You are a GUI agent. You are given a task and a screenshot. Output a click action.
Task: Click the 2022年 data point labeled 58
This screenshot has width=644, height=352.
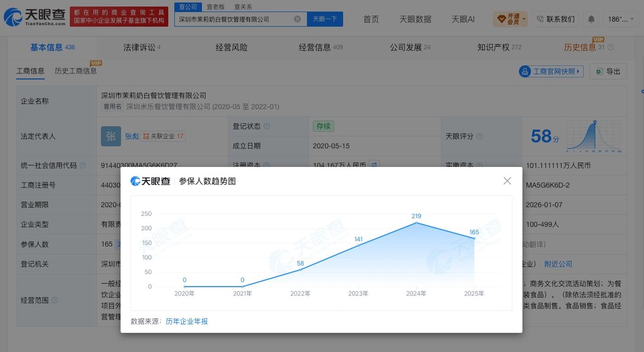pyautogui.click(x=300, y=269)
